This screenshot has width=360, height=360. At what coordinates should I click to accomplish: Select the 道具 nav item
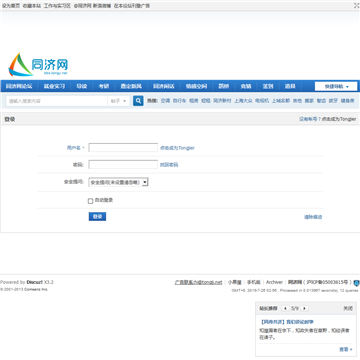pos(290,86)
